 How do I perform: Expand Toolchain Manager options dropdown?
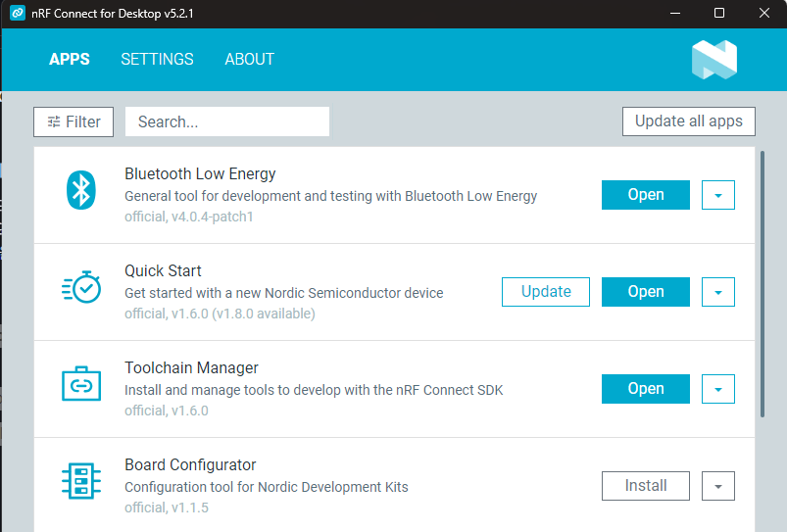click(x=718, y=388)
